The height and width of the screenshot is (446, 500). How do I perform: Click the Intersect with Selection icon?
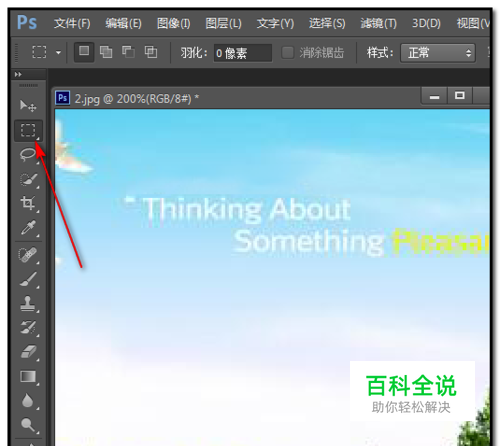(x=151, y=52)
